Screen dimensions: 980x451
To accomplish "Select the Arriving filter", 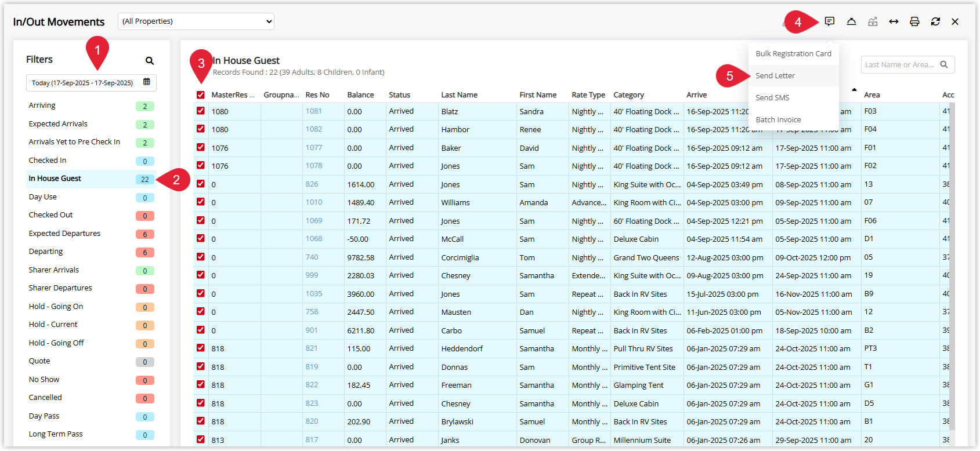I will [x=91, y=106].
